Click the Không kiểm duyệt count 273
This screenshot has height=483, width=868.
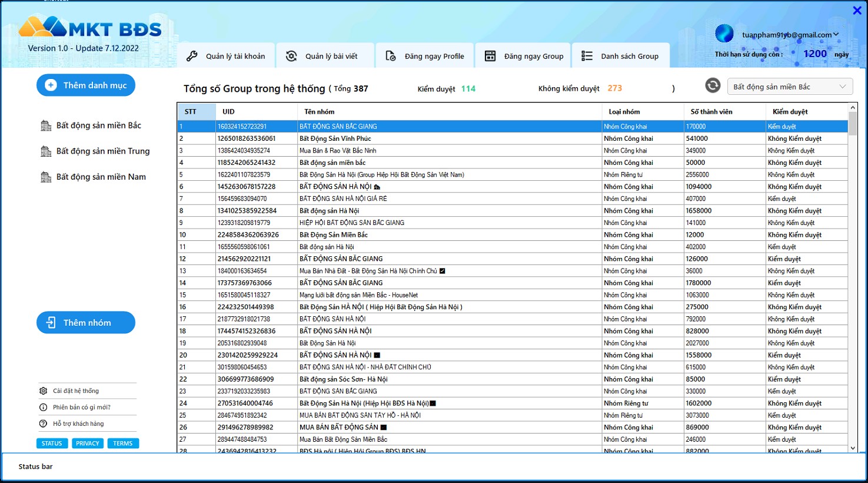(x=615, y=88)
